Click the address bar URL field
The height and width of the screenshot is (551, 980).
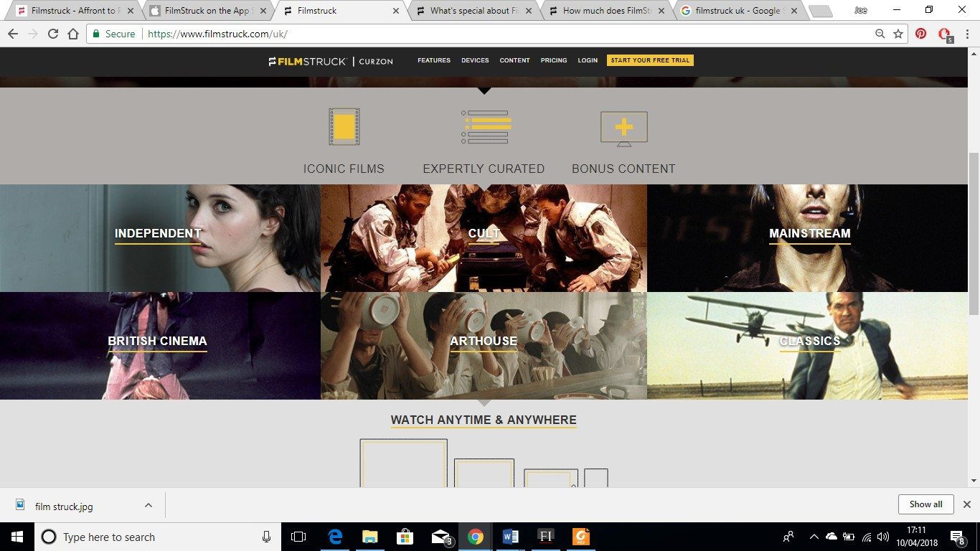[x=502, y=34]
